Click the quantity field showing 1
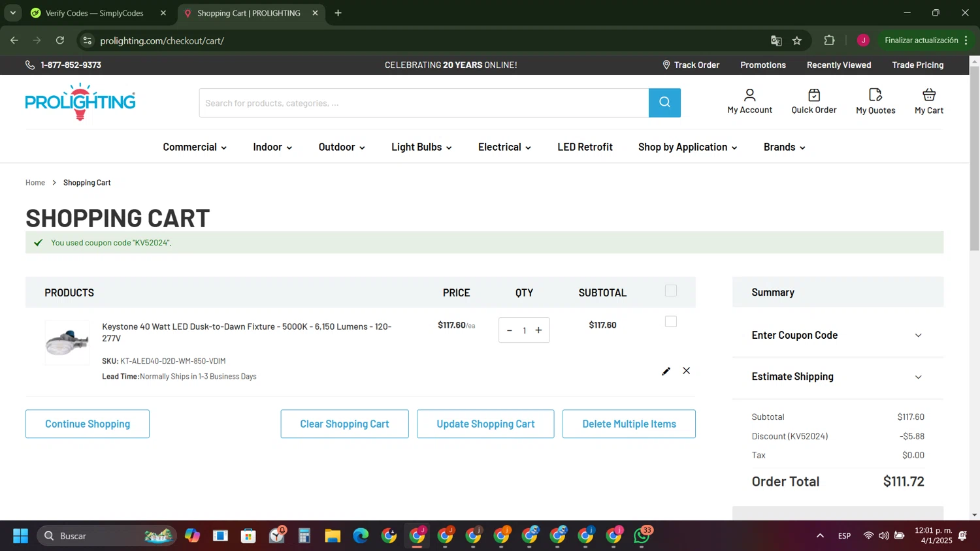 tap(524, 330)
